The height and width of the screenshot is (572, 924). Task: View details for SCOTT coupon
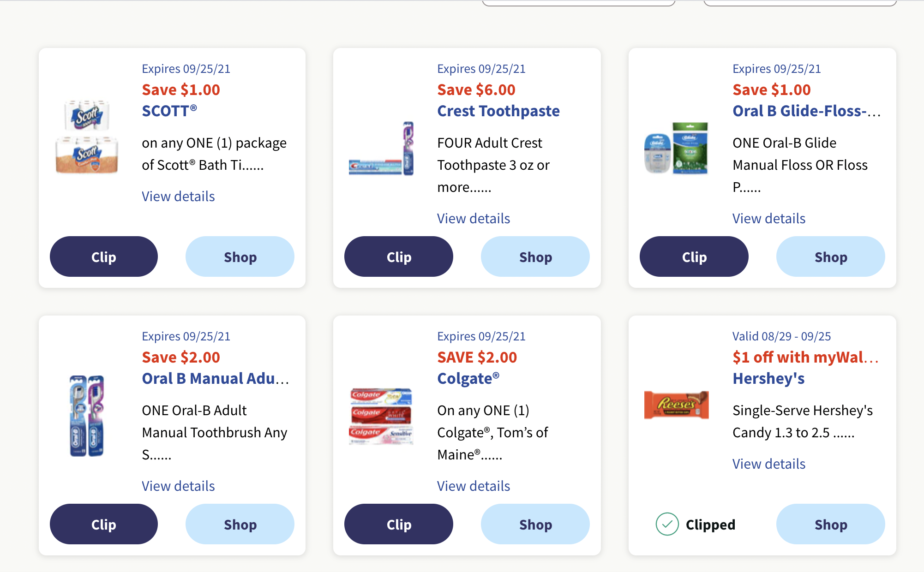coord(178,197)
